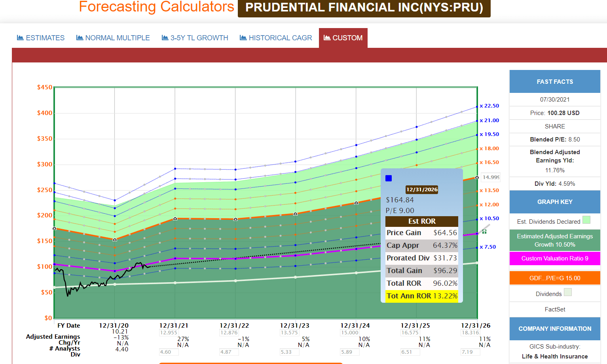Click the x 7.50 multiple label
607x364 pixels.
point(488,247)
